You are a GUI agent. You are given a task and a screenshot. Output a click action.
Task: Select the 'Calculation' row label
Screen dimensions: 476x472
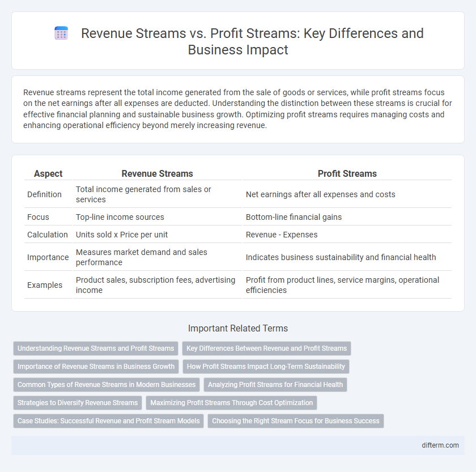[48, 235]
